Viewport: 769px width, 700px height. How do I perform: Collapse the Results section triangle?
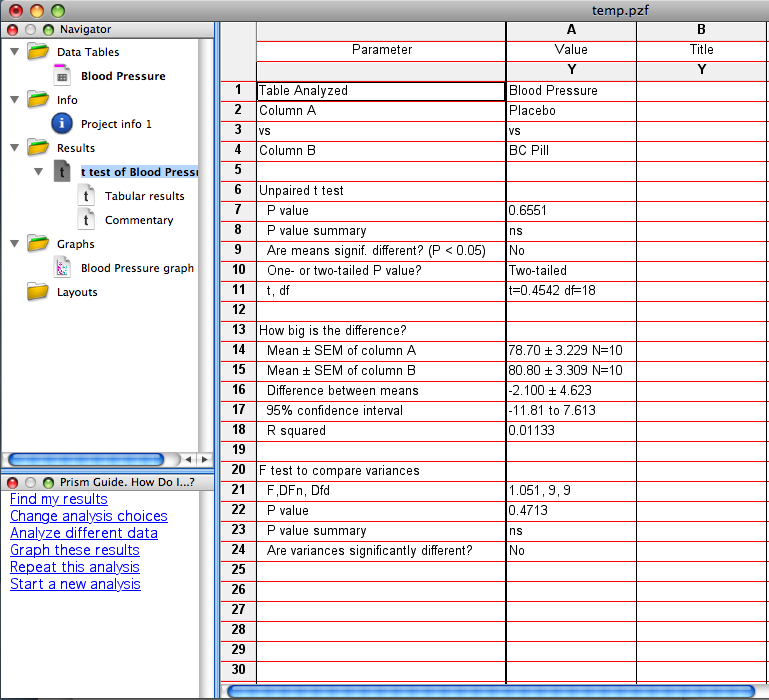tap(14, 148)
